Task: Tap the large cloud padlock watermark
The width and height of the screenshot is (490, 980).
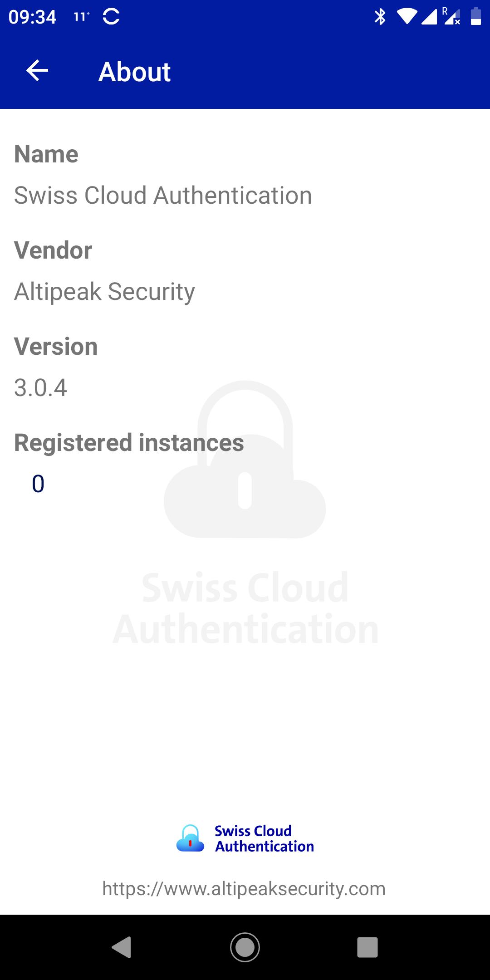Action: point(245,459)
